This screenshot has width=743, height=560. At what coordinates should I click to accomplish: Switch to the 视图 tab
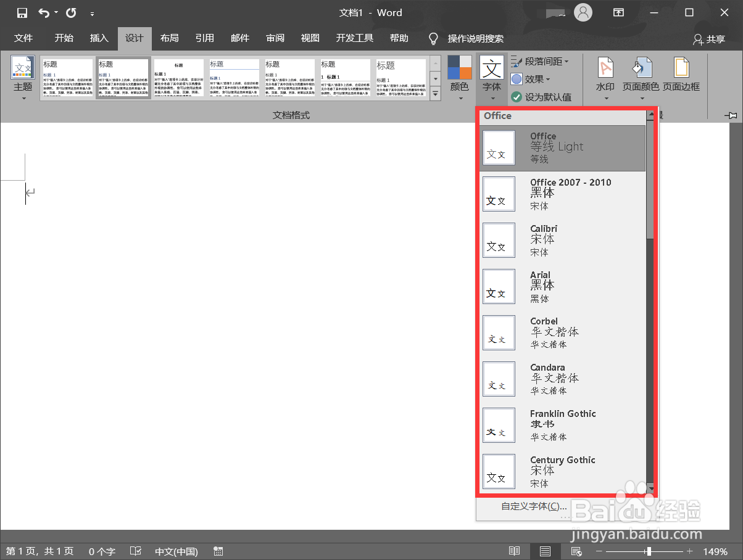310,38
